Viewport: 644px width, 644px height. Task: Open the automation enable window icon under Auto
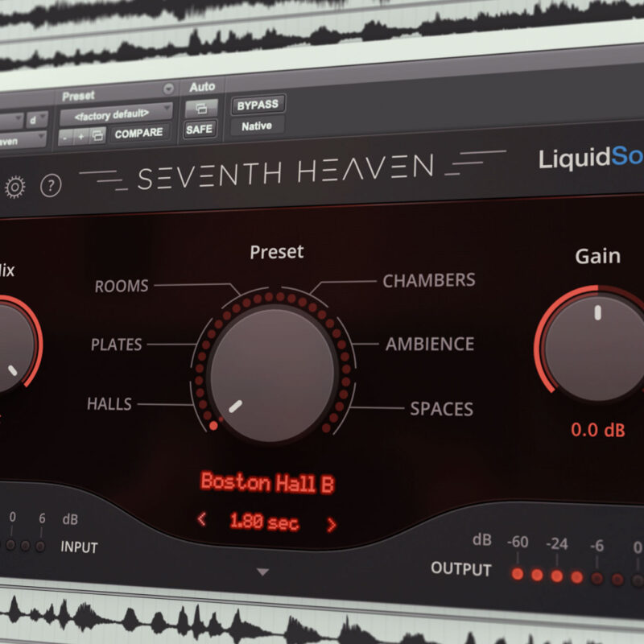(201, 109)
